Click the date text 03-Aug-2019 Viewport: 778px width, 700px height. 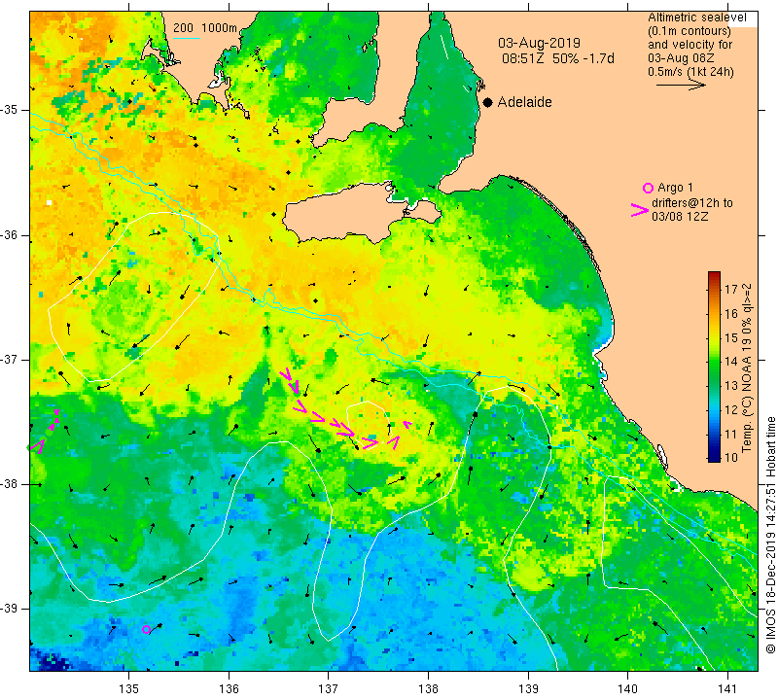coord(539,43)
